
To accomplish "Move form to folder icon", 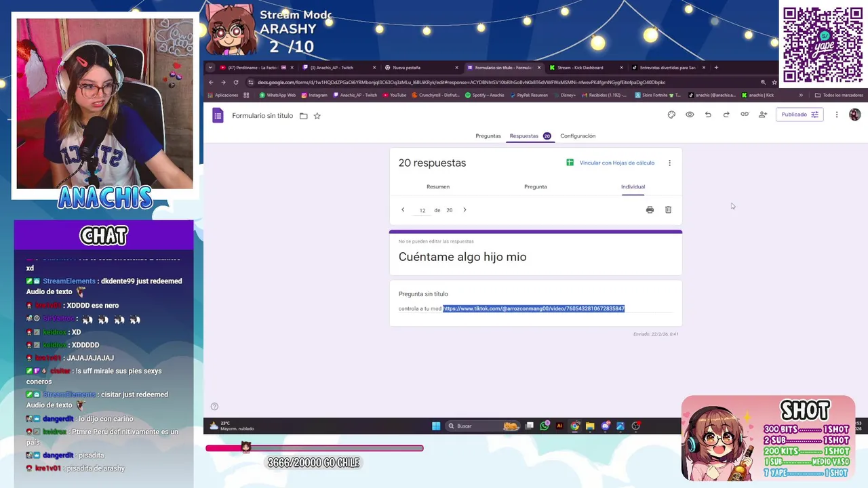I will click(303, 116).
